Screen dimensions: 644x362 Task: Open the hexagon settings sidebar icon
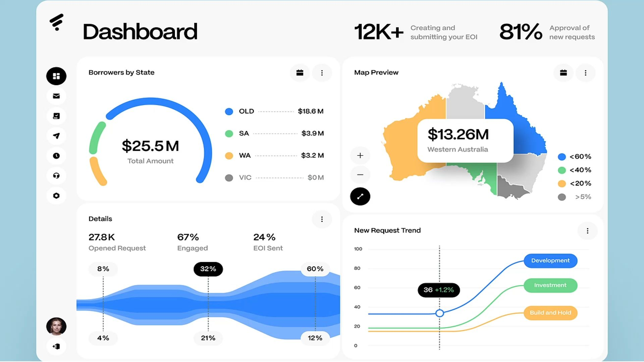point(56,196)
